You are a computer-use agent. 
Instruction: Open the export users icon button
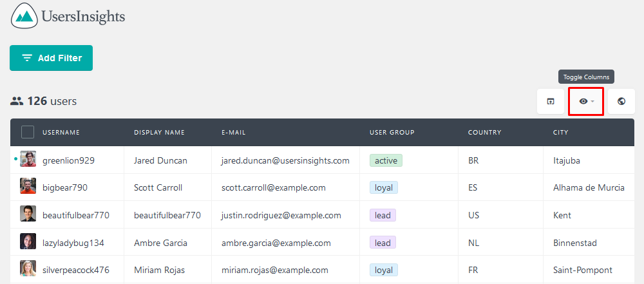click(x=551, y=101)
